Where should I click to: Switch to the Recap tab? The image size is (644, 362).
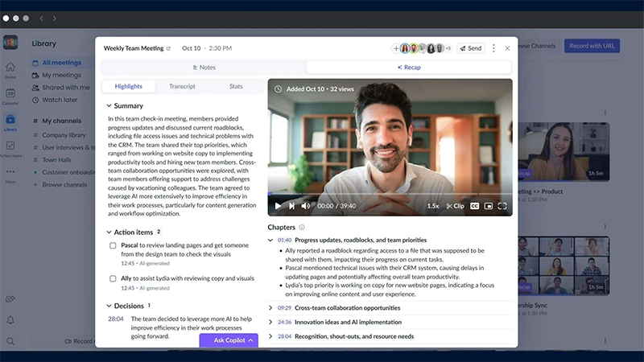tap(409, 68)
